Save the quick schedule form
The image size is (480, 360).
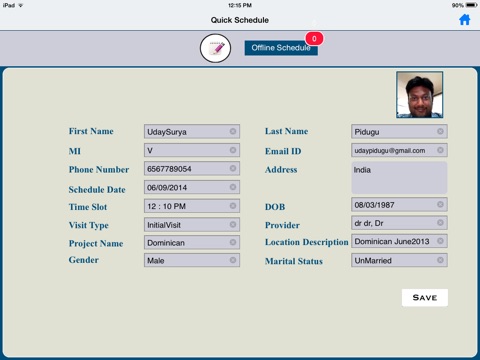[x=425, y=297]
